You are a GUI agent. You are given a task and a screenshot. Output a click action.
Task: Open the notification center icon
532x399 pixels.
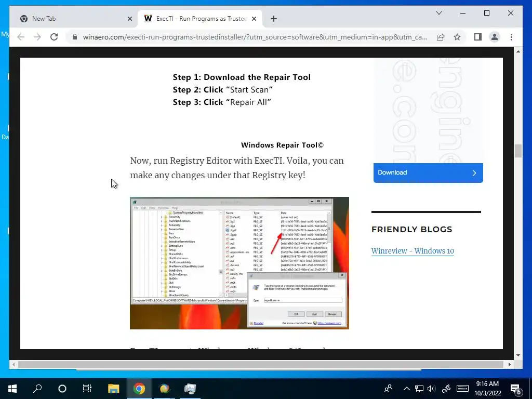pos(516,390)
